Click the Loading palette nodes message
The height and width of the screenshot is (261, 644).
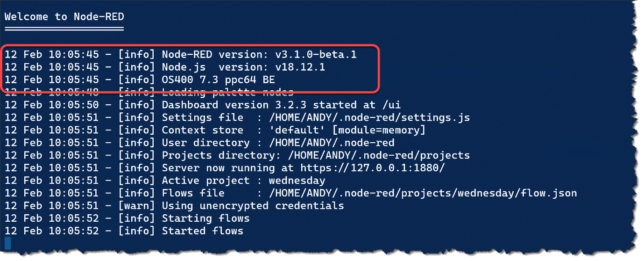click(x=227, y=92)
